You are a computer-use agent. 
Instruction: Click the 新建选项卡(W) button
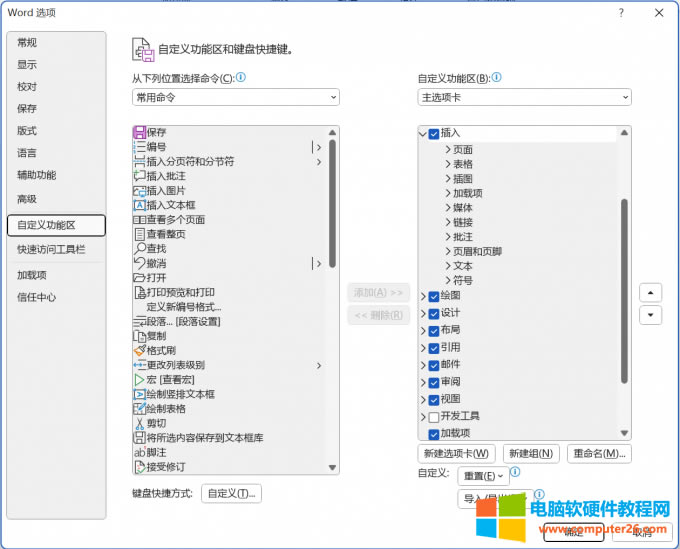click(x=456, y=454)
